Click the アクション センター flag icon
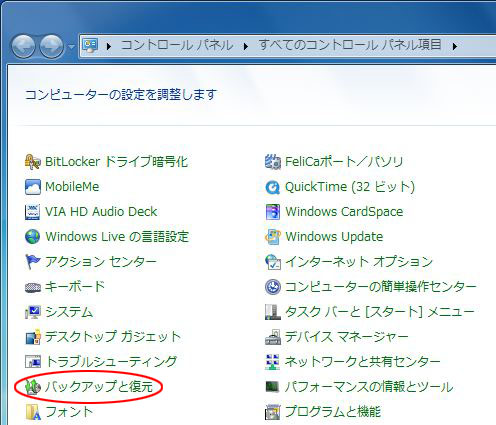 pyautogui.click(x=33, y=262)
